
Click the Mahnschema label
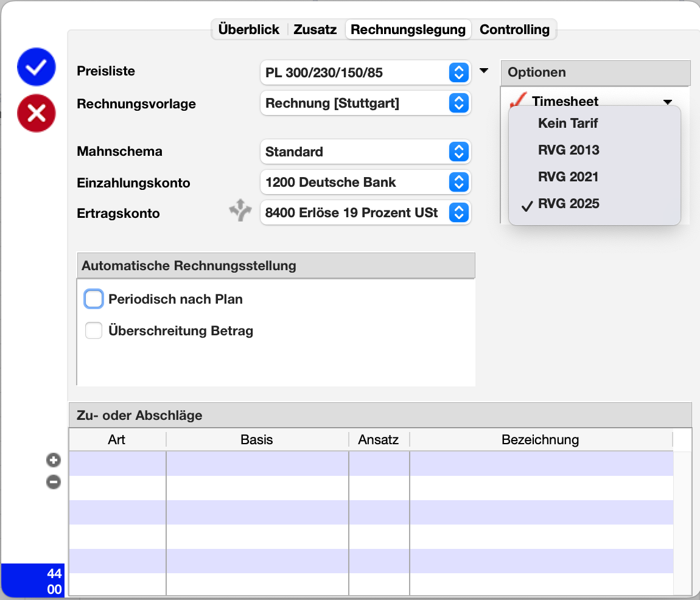[x=120, y=152]
